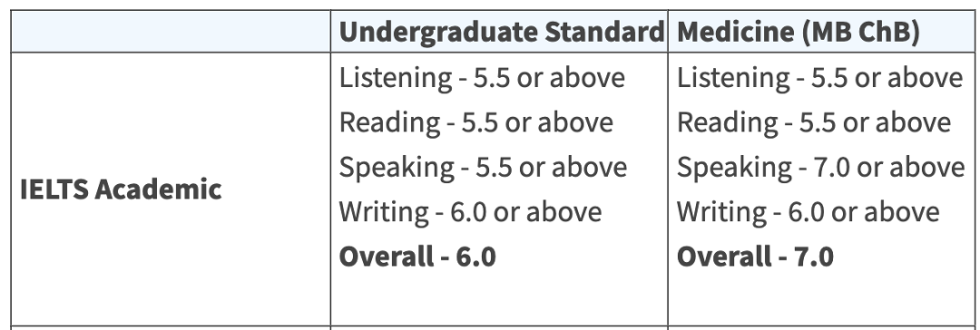Click Medicine Listening - 5.5 or above

point(820,78)
